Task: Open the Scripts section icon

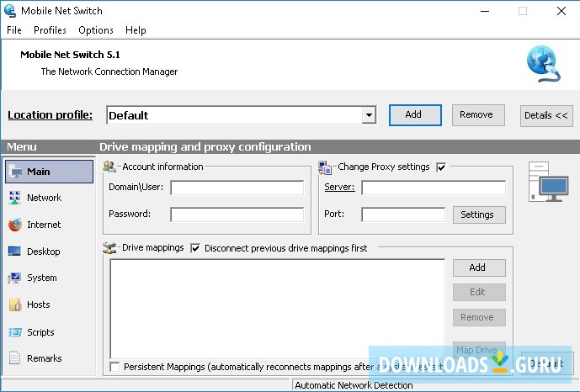Action: (x=15, y=332)
